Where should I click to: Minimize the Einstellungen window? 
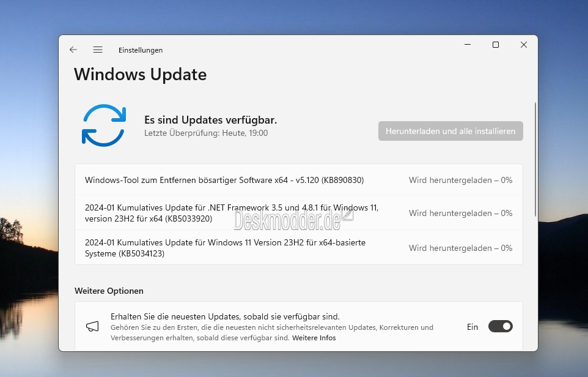coord(468,45)
